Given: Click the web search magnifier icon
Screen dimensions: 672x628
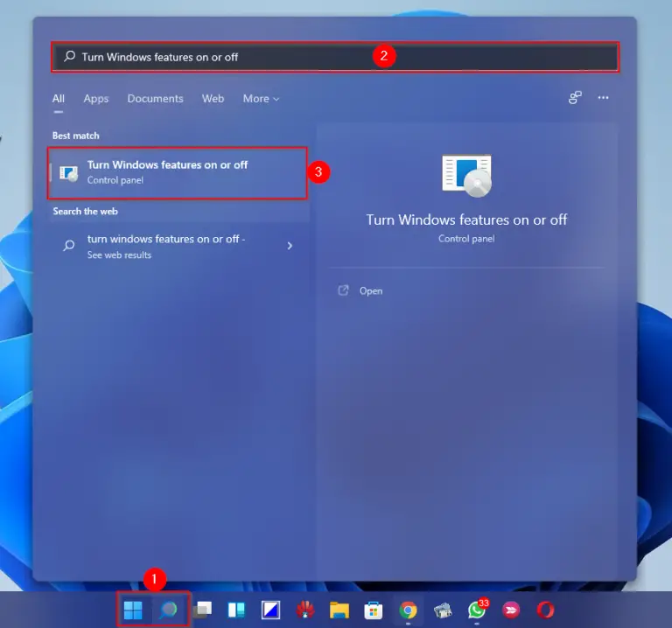Looking at the screenshot, I should coord(68,246).
